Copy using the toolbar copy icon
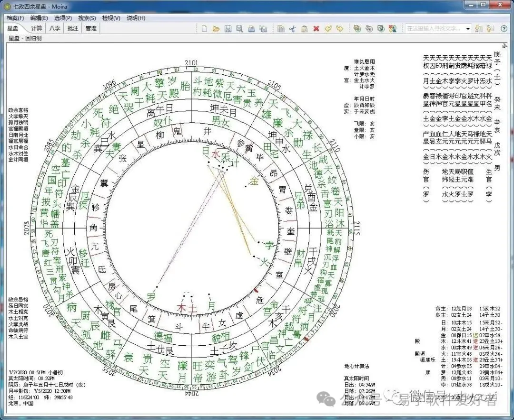 pyautogui.click(x=281, y=29)
